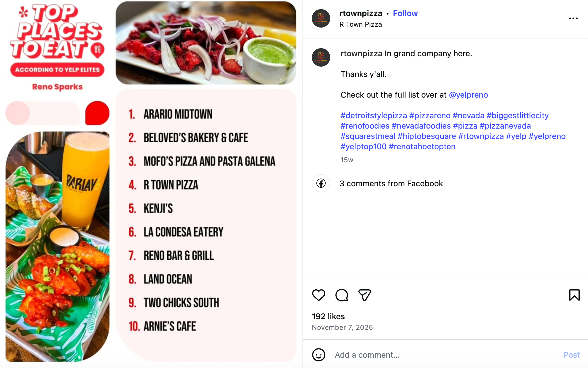Open the #renotahoetopten hashtag
Viewport: 588px width, 368px height.
(422, 146)
